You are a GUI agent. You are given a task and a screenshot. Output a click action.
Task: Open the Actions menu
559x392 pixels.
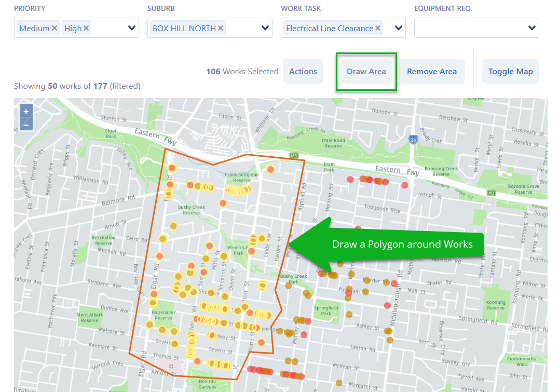pyautogui.click(x=303, y=72)
